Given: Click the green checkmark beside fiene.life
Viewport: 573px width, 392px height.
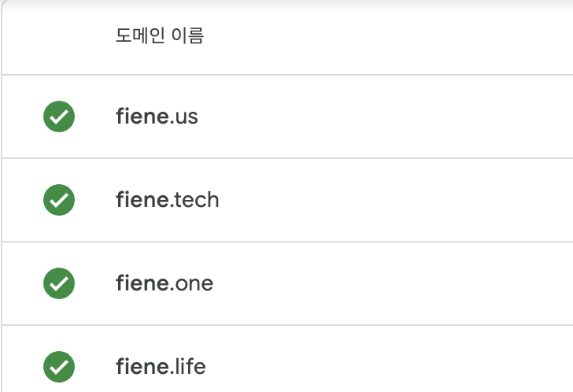Looking at the screenshot, I should point(59,367).
